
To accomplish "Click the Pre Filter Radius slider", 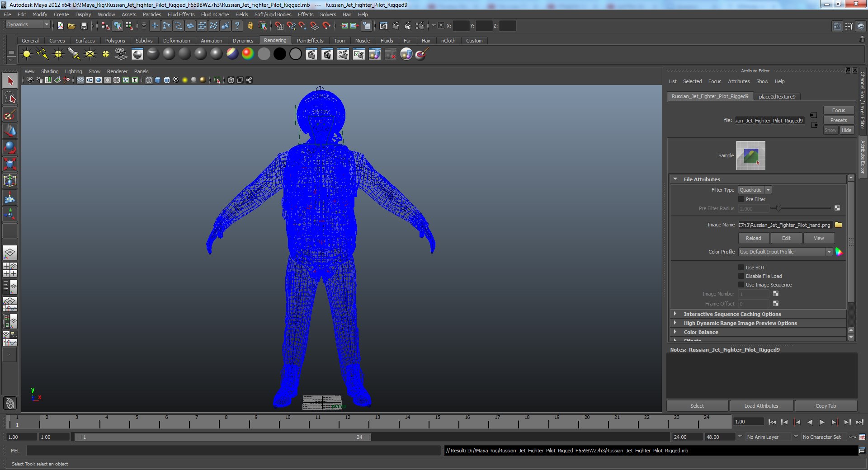I will (x=801, y=208).
